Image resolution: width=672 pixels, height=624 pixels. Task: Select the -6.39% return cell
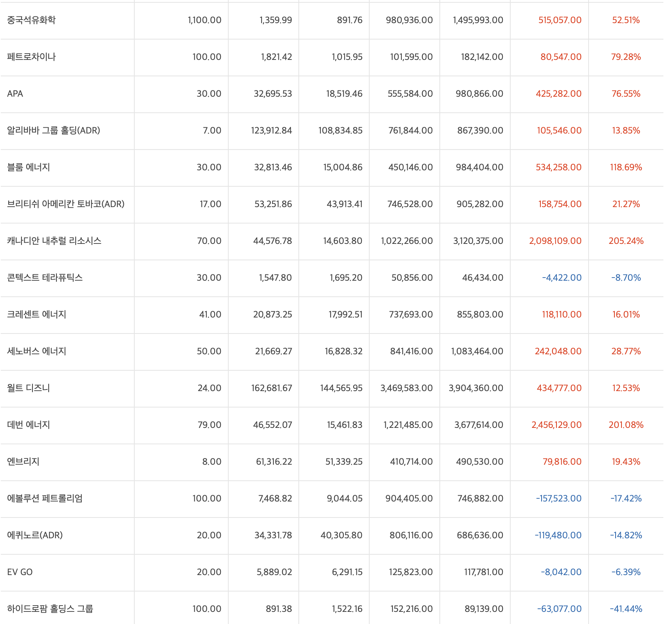click(x=626, y=572)
